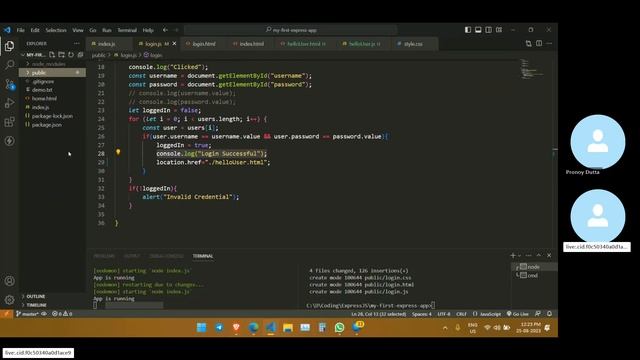Go forward with the navigation arrow

176,30
